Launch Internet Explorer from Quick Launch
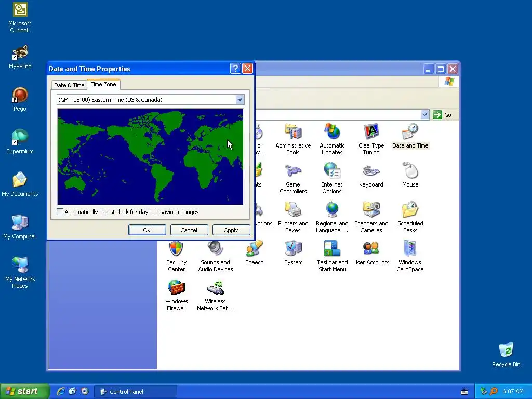This screenshot has height=399, width=532. pos(61,391)
